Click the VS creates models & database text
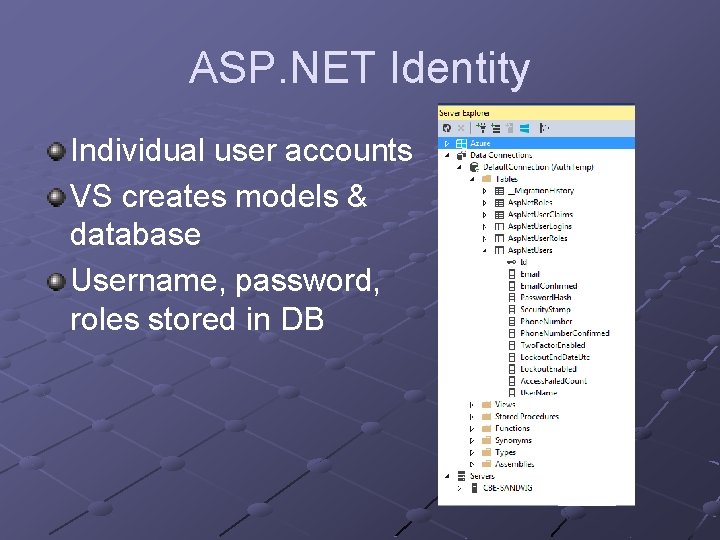Image resolution: width=720 pixels, height=540 pixels. click(218, 215)
